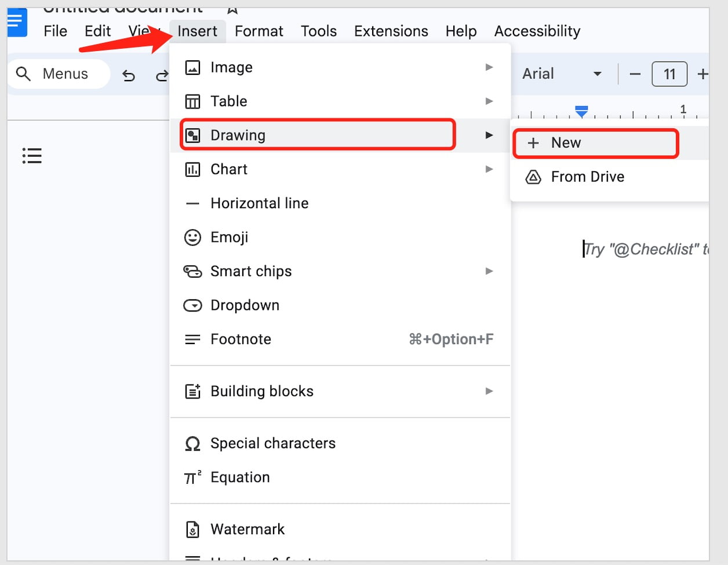This screenshot has width=728, height=565.
Task: Expand the Table submenu arrow
Action: 489,101
